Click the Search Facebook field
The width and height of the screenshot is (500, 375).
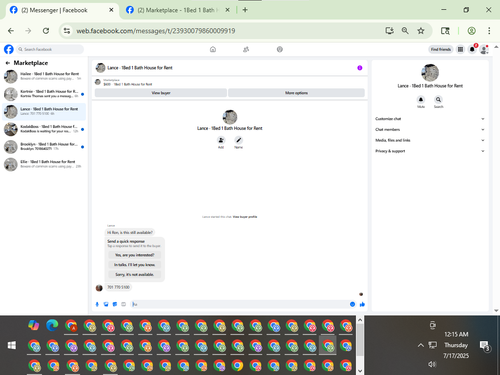[x=50, y=49]
